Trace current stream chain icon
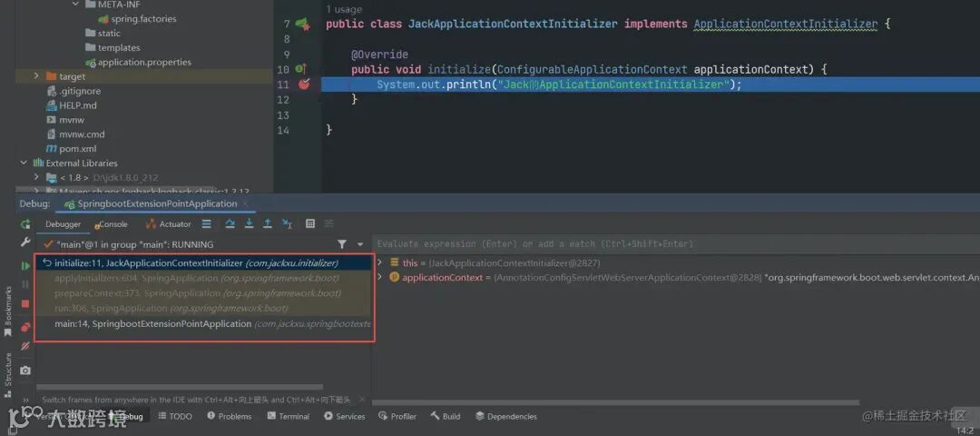The image size is (980, 436). (x=328, y=224)
